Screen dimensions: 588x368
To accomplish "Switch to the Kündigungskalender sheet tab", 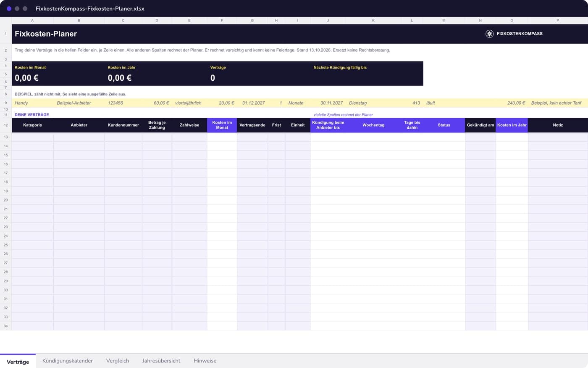I will (x=68, y=361).
